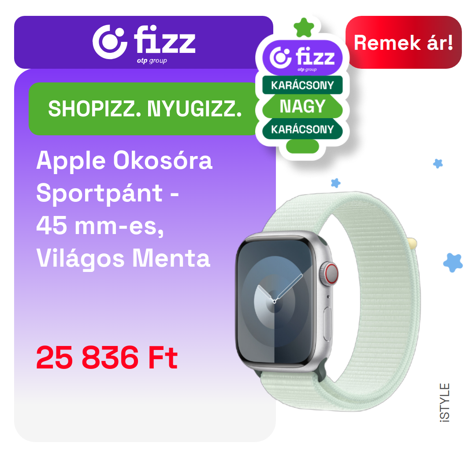Screen dimensions: 476x476
Task: Click the fizz logo on the tree sticker
Action: [x=302, y=58]
